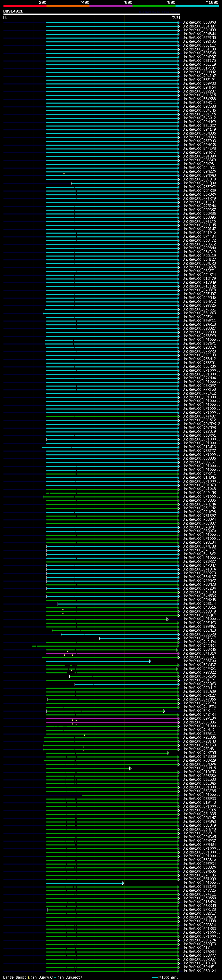The width and height of the screenshot is (222, 980).
Task: Open the UniRef100_Q8BTZ7 entry
Action: click(199, 451)
